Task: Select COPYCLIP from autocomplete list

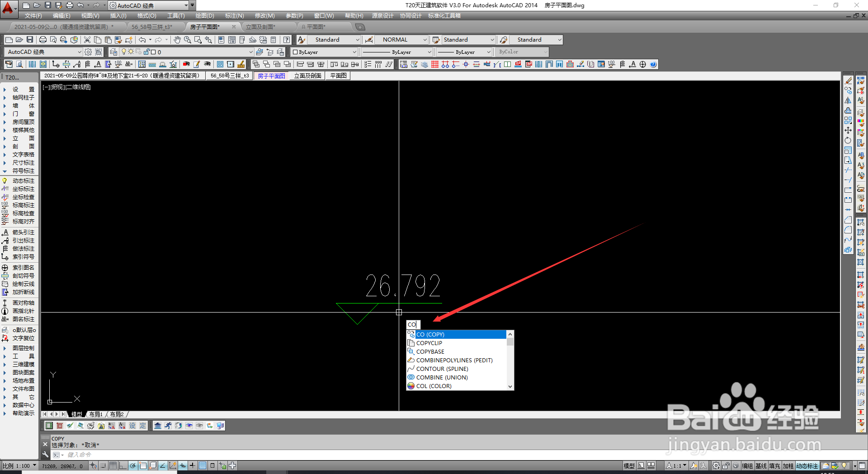Action: [457, 343]
